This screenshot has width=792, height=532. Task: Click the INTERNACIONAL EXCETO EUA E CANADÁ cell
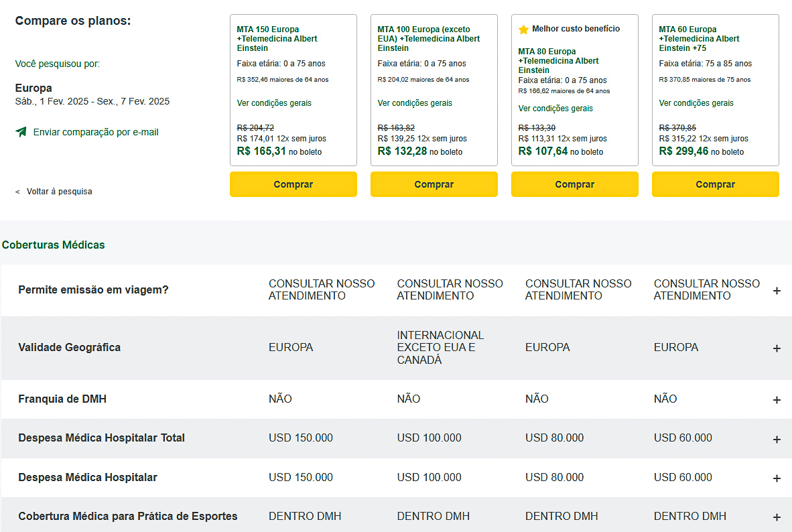click(440, 348)
